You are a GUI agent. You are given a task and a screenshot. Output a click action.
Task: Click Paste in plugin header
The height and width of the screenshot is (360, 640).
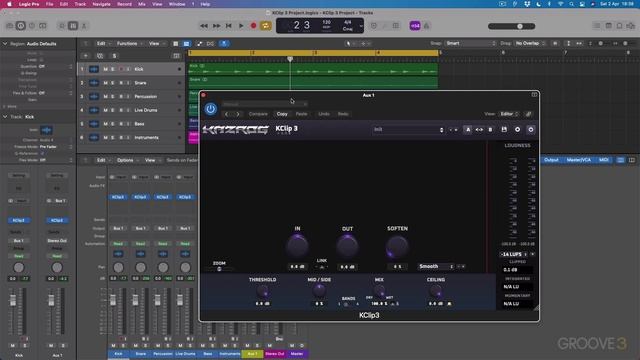pos(301,114)
